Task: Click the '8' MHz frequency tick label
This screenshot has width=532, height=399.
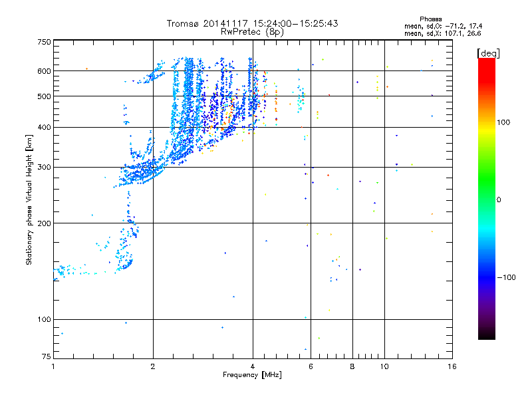Action: tap(352, 366)
